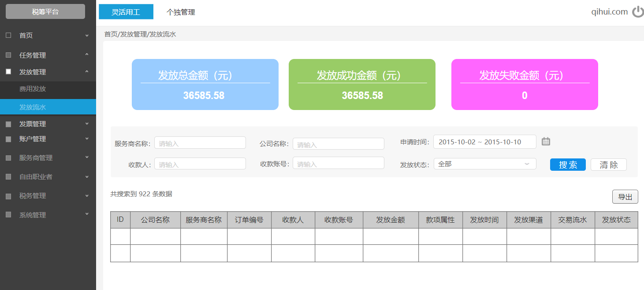This screenshot has height=290, width=644.
Task: Click the 发放失败金额 pink card
Action: point(525,84)
